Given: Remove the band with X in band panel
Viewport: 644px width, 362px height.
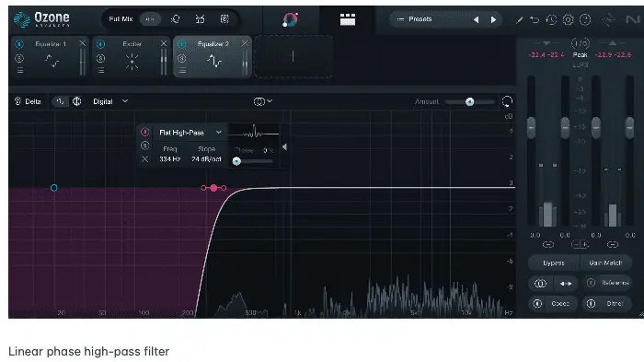Looking at the screenshot, I should 144,158.
